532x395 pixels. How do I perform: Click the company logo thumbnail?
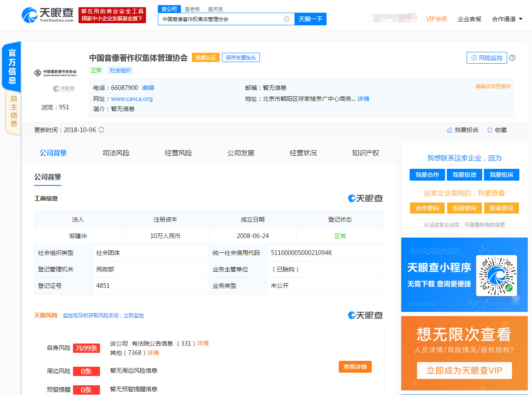55,73
